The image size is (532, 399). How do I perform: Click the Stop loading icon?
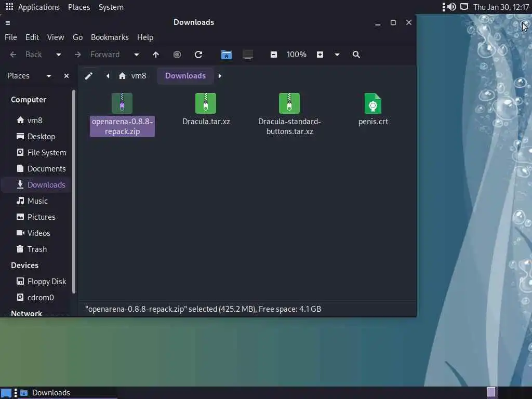177,55
